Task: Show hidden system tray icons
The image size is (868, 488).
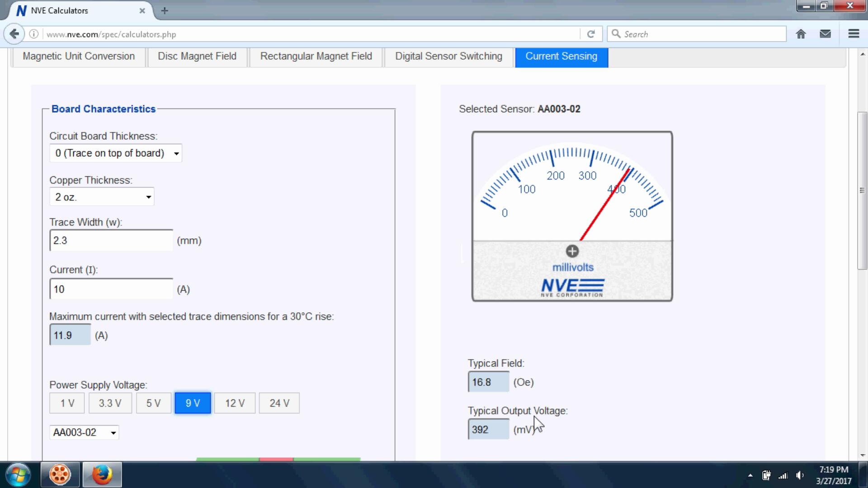Action: click(750, 475)
